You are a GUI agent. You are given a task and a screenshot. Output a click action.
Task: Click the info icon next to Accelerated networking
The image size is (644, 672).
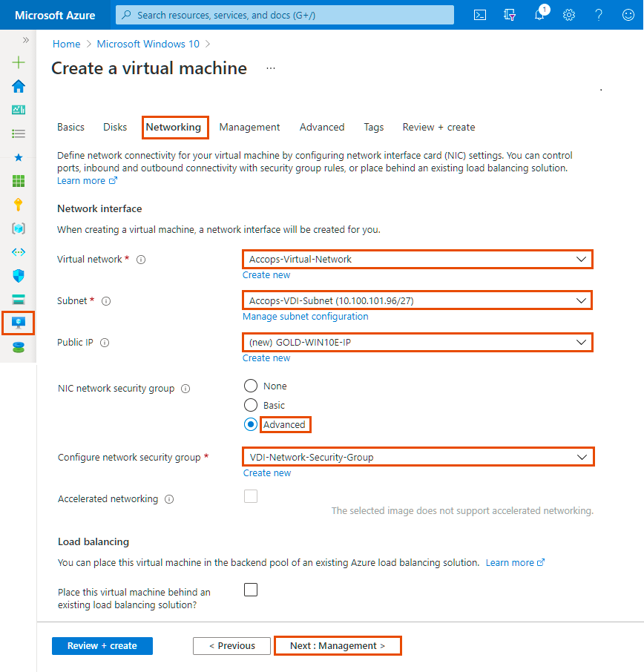click(x=169, y=499)
